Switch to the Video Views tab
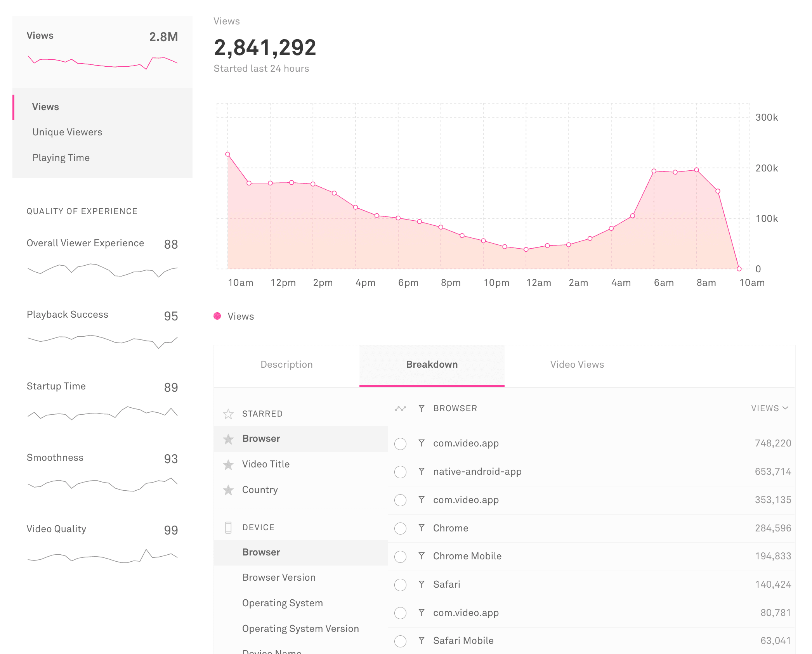 click(x=576, y=364)
